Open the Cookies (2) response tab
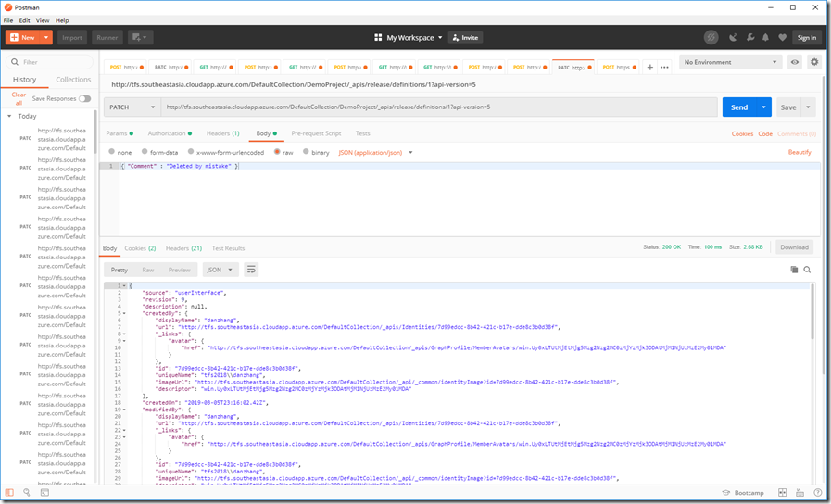Image resolution: width=831 pixels, height=504 pixels. [x=140, y=248]
